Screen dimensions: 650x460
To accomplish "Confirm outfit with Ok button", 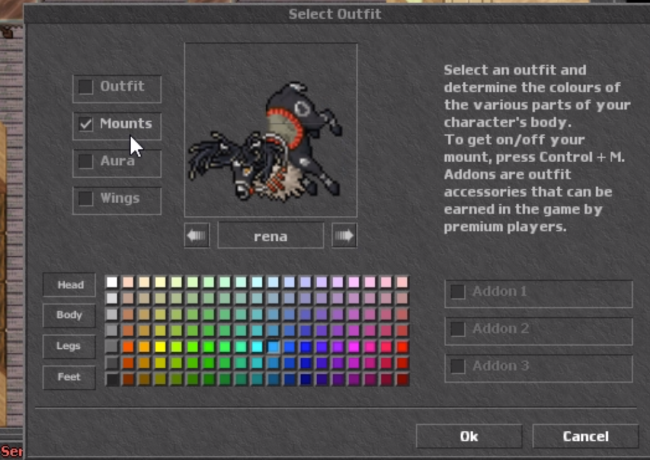I will click(469, 436).
